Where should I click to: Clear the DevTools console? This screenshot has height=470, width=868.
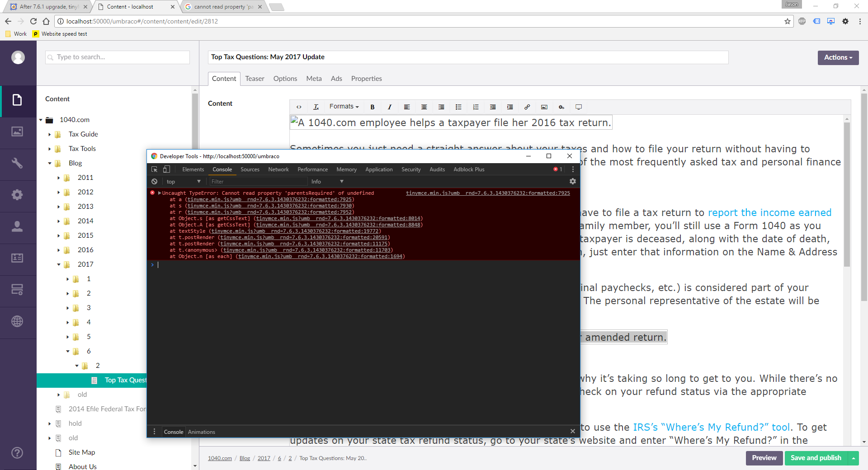pyautogui.click(x=155, y=181)
